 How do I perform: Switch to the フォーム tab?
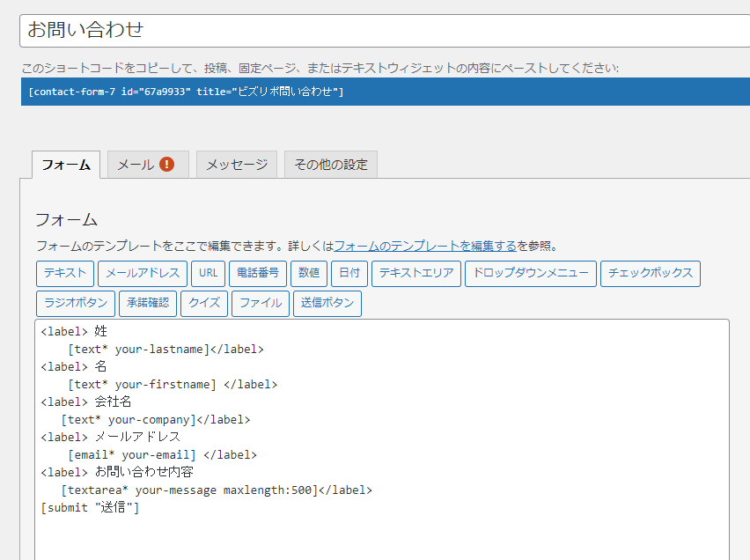[66, 165]
